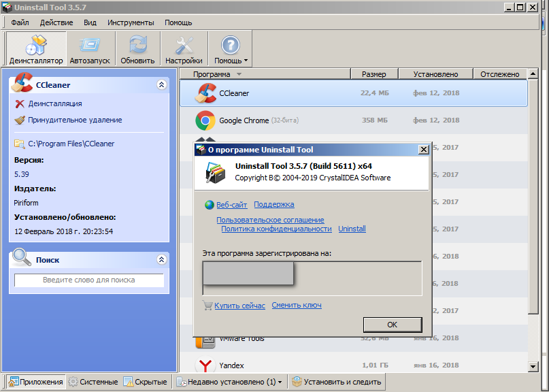Click the shopping cart icon beside Купить сейчас
549x392 pixels.
[207, 306]
